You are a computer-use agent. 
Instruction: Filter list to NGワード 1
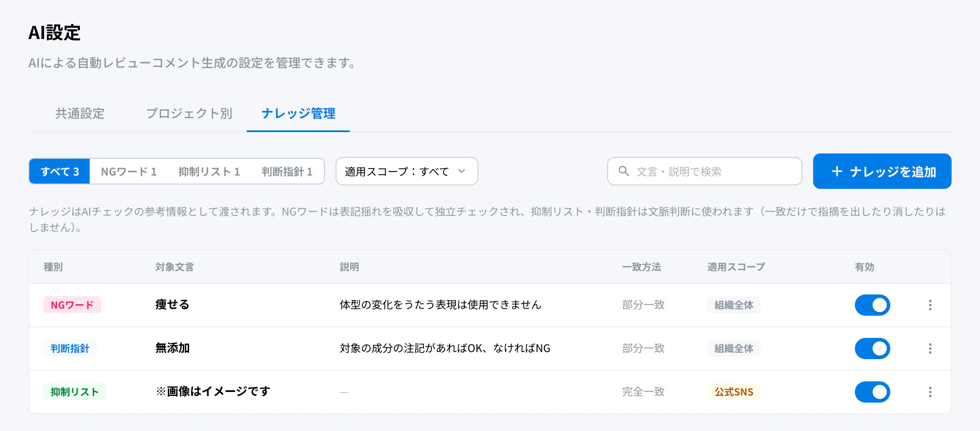point(129,172)
